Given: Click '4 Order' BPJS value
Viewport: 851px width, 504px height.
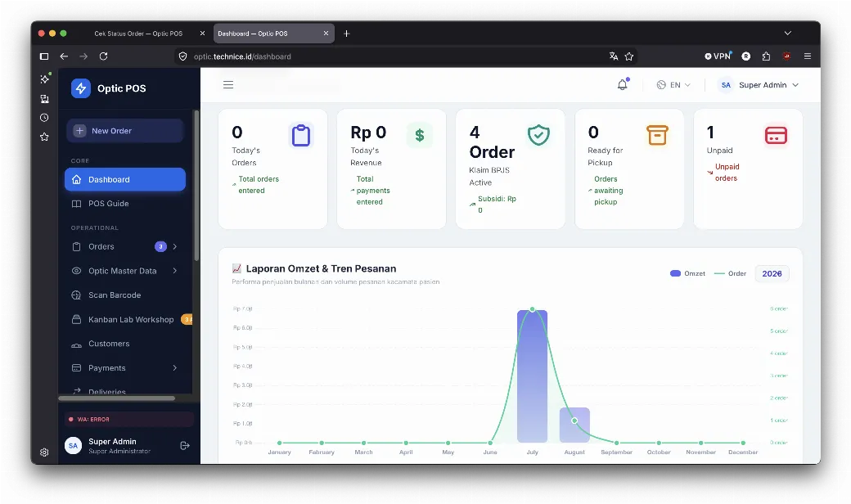Looking at the screenshot, I should point(492,142).
